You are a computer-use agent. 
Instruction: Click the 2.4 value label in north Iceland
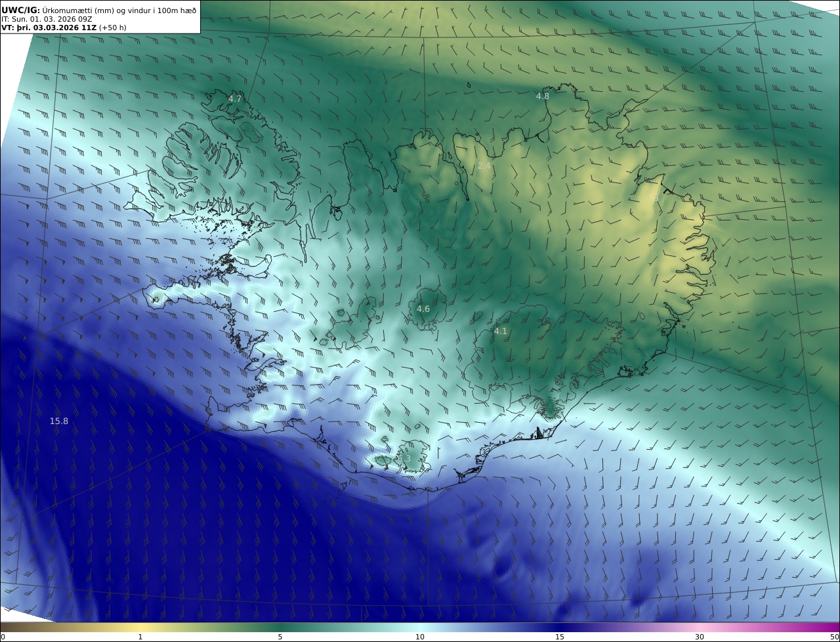(x=484, y=165)
